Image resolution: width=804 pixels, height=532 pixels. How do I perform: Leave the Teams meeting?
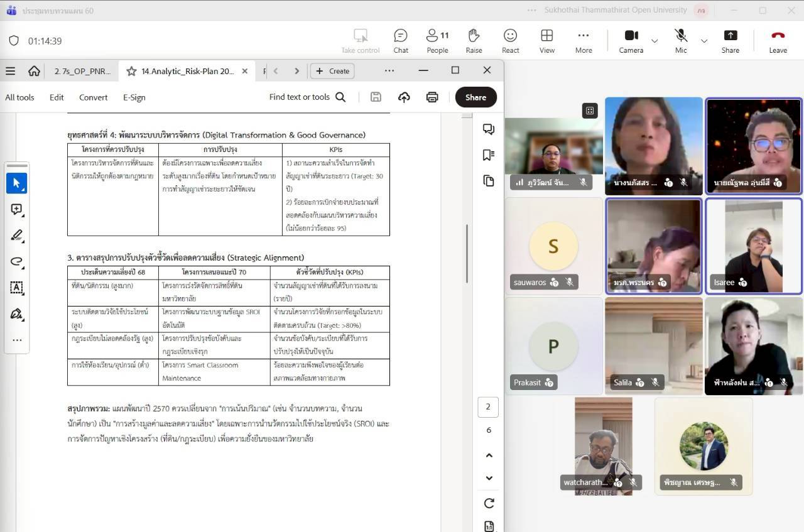(778, 41)
